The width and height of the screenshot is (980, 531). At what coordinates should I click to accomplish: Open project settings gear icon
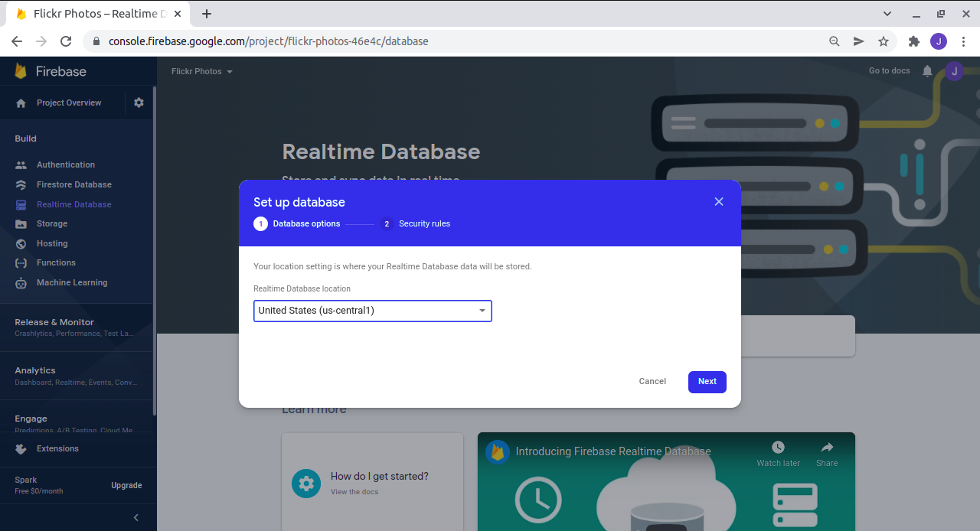pos(139,103)
